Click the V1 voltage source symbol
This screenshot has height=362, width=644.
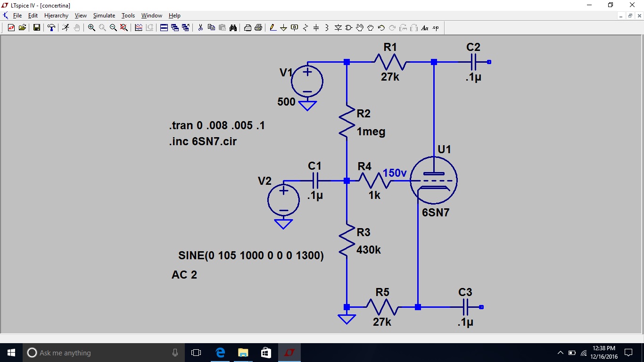coord(307,82)
